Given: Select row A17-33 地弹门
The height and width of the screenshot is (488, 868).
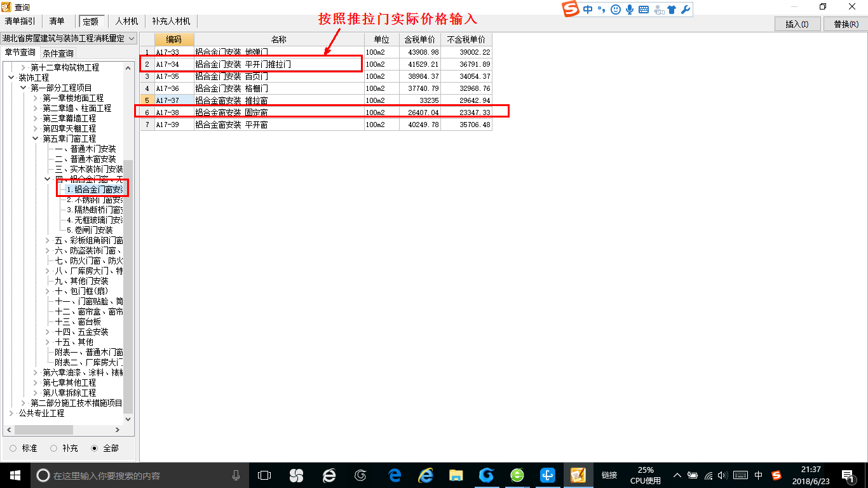Looking at the screenshot, I should (x=316, y=52).
